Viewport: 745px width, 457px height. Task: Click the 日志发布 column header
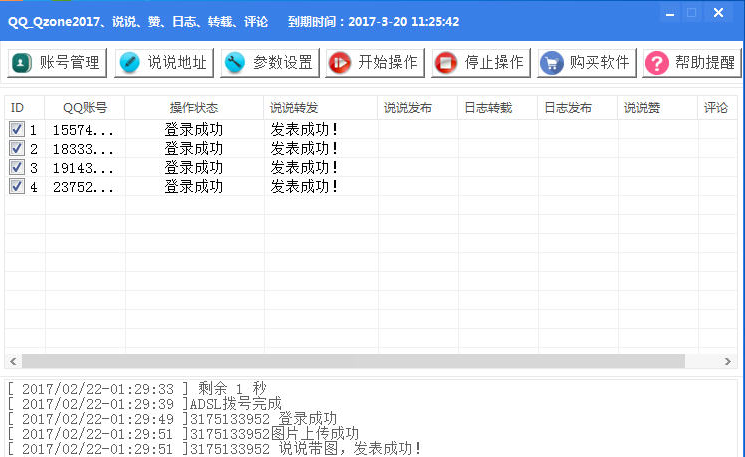[577, 108]
